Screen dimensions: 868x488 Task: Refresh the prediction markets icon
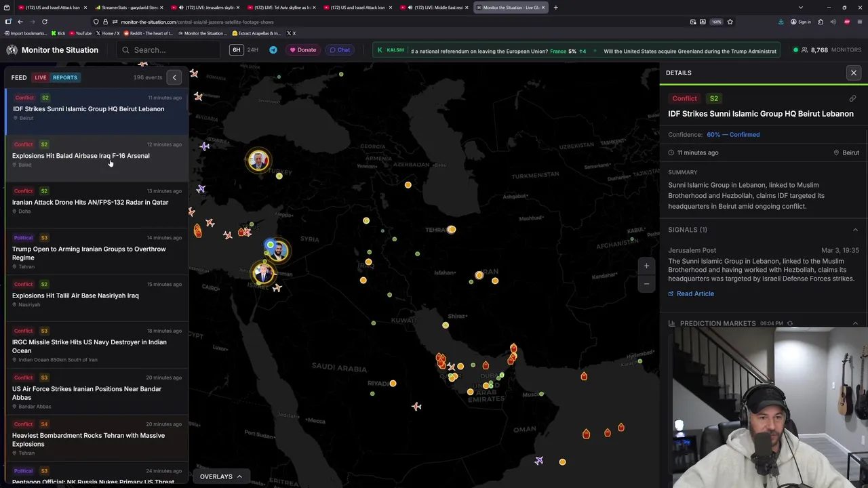tap(790, 323)
